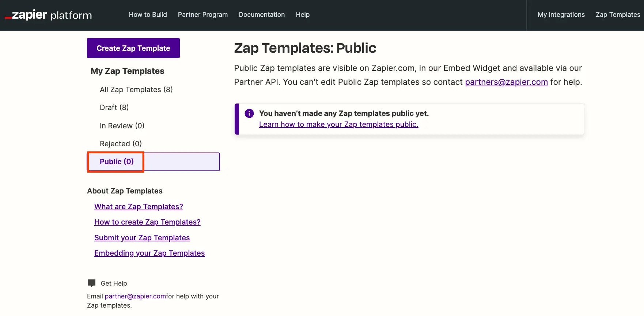The width and height of the screenshot is (644, 316).
Task: Open the Help menu in the header
Action: pyautogui.click(x=303, y=15)
